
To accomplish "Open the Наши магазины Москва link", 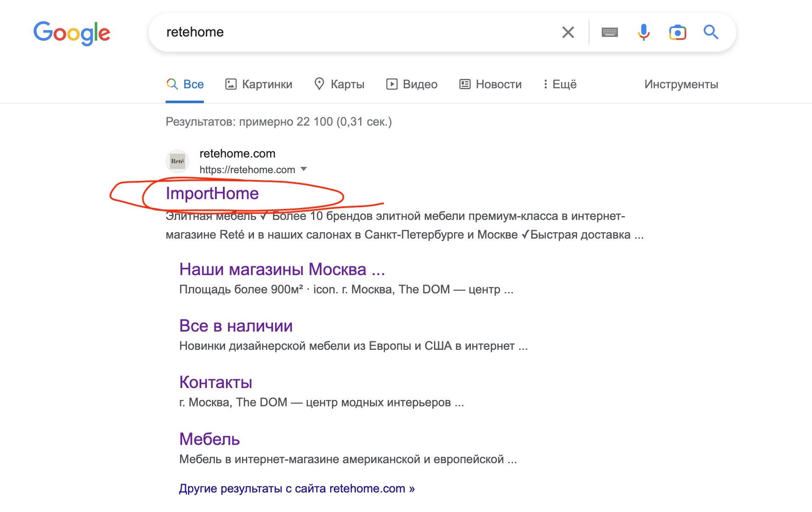I will point(282,269).
